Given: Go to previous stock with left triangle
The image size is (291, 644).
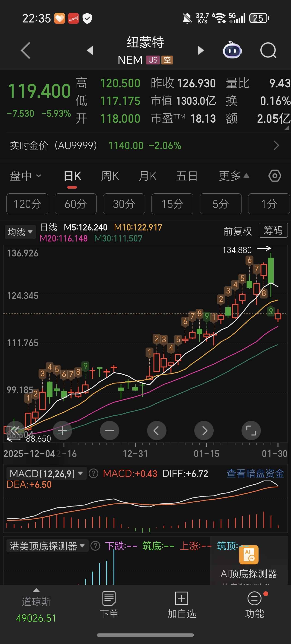Looking at the screenshot, I should (90, 50).
